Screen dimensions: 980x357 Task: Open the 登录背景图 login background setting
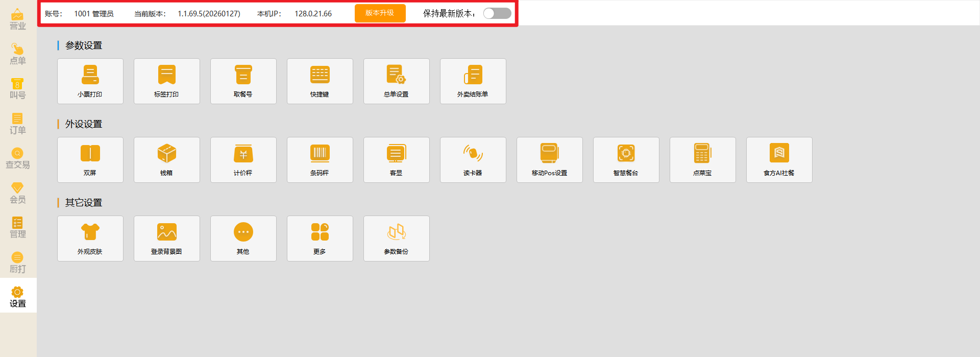[x=167, y=238]
